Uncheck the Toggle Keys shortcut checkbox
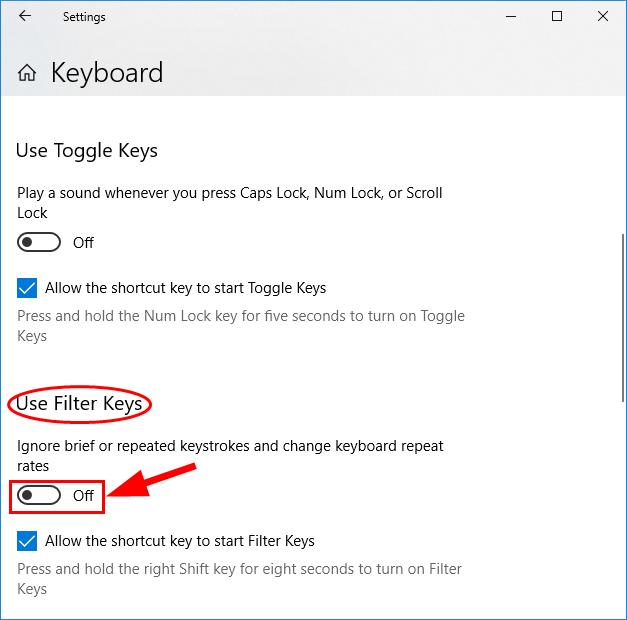 pyautogui.click(x=27, y=288)
